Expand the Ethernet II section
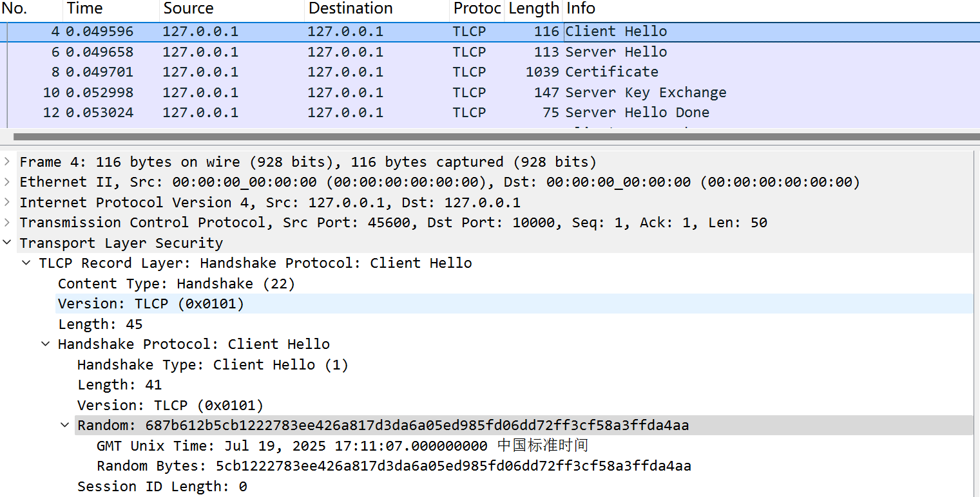The height and width of the screenshot is (497, 980). (6, 182)
